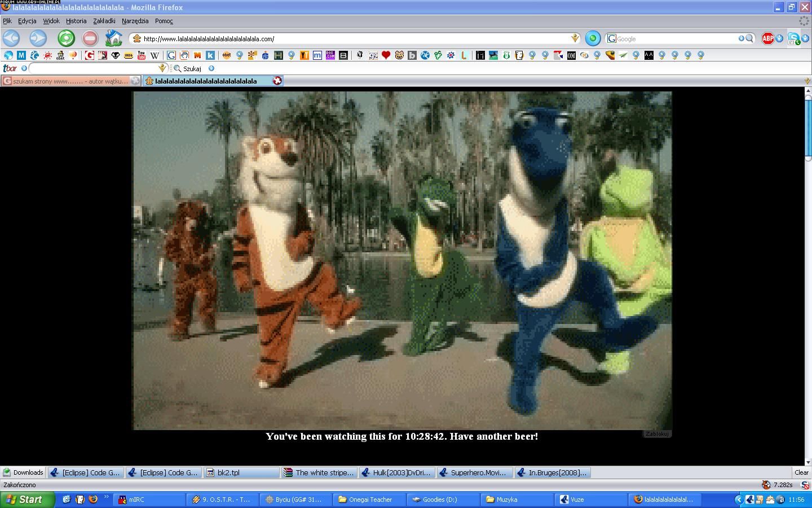Image resolution: width=812 pixels, height=508 pixels.
Task: Close the lalalalala tab with its close button
Action: click(x=277, y=81)
